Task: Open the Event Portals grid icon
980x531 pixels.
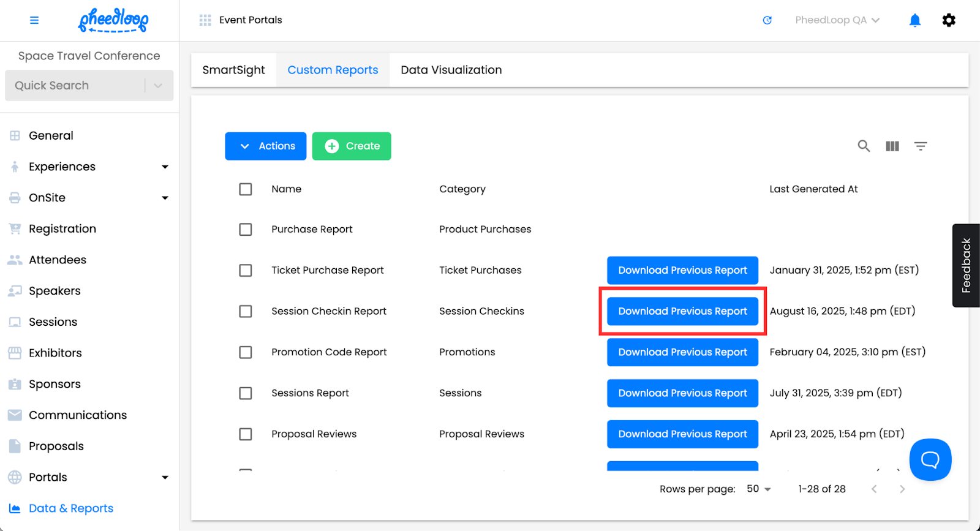Action: (205, 20)
